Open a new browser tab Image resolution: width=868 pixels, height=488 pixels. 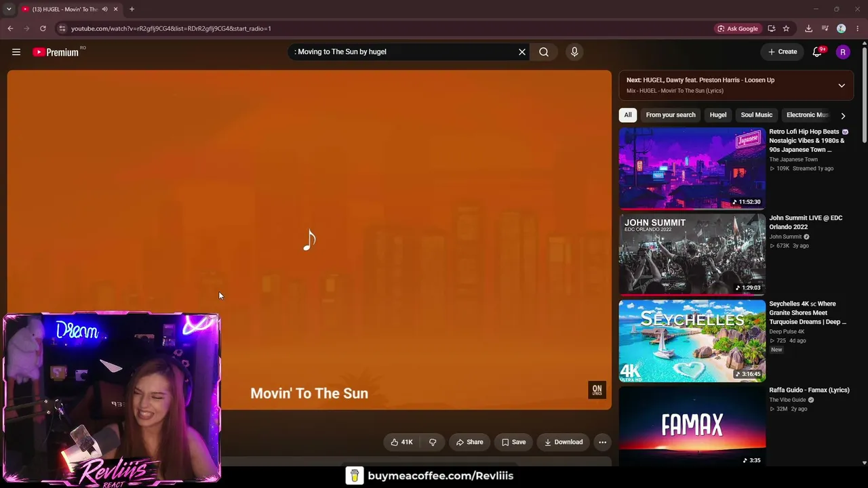click(132, 9)
